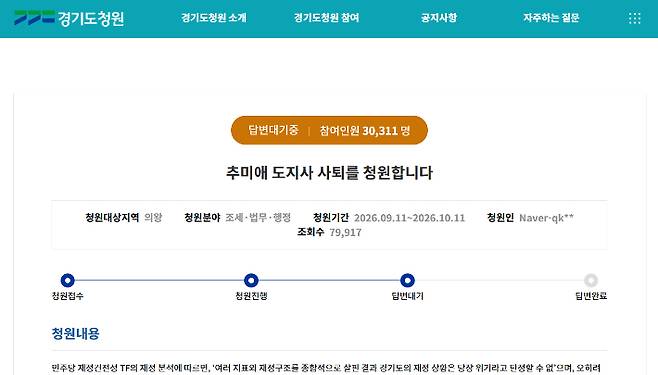Image resolution: width=658 pixels, height=375 pixels.
Task: Open 자주하는 질문 menu
Action: (551, 18)
